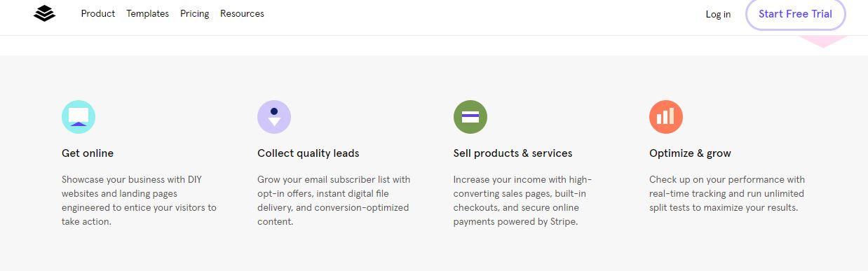868x271 pixels.
Task: Go to the Pricing page
Action: pyautogui.click(x=194, y=13)
